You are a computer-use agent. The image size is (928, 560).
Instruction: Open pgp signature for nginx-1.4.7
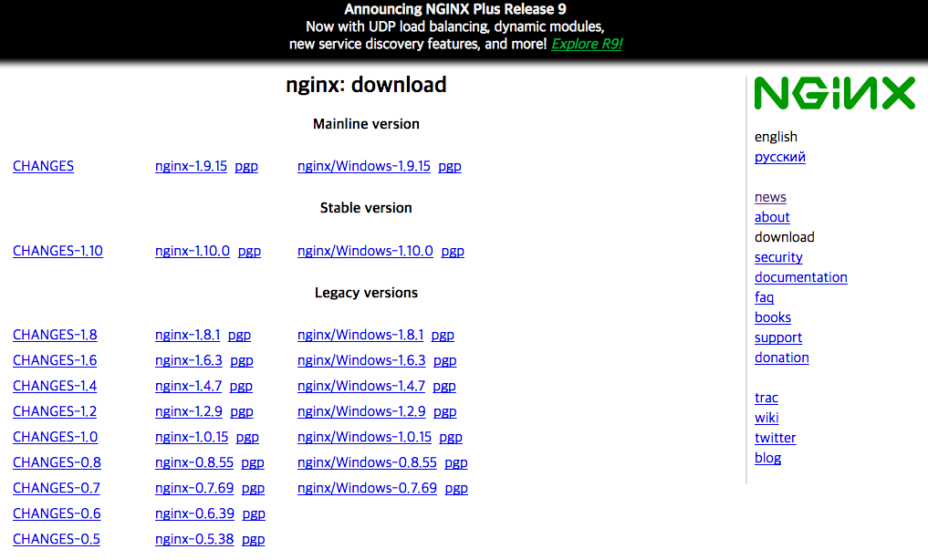(x=241, y=386)
